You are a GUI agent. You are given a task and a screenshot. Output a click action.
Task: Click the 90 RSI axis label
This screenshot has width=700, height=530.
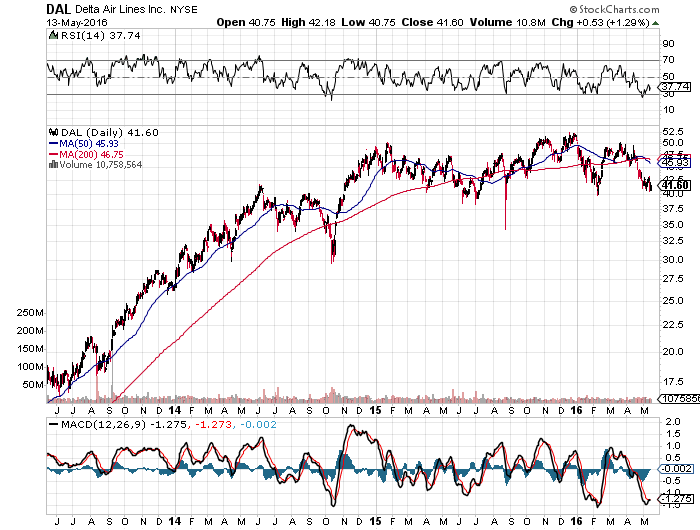tap(668, 44)
